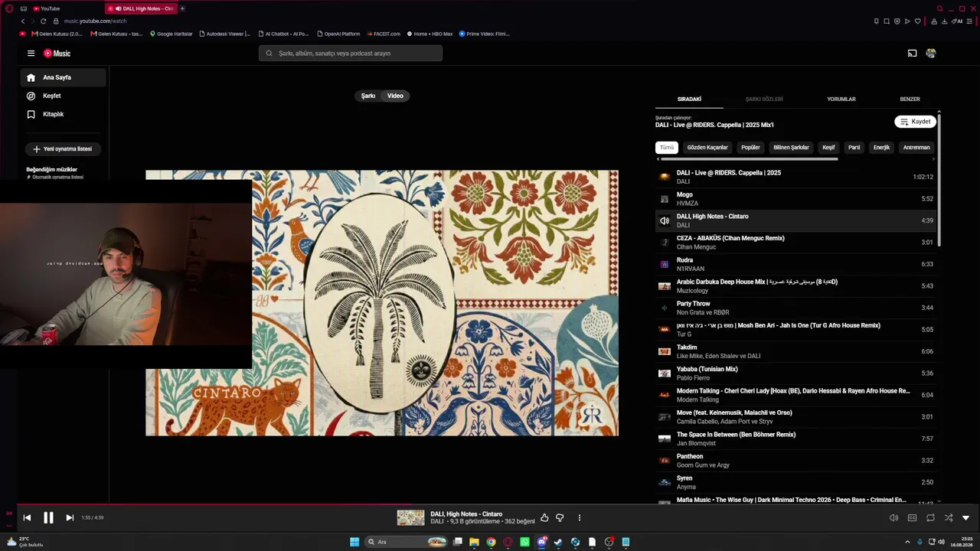Open a new browser tab
This screenshot has height=551, width=980.
182,8
